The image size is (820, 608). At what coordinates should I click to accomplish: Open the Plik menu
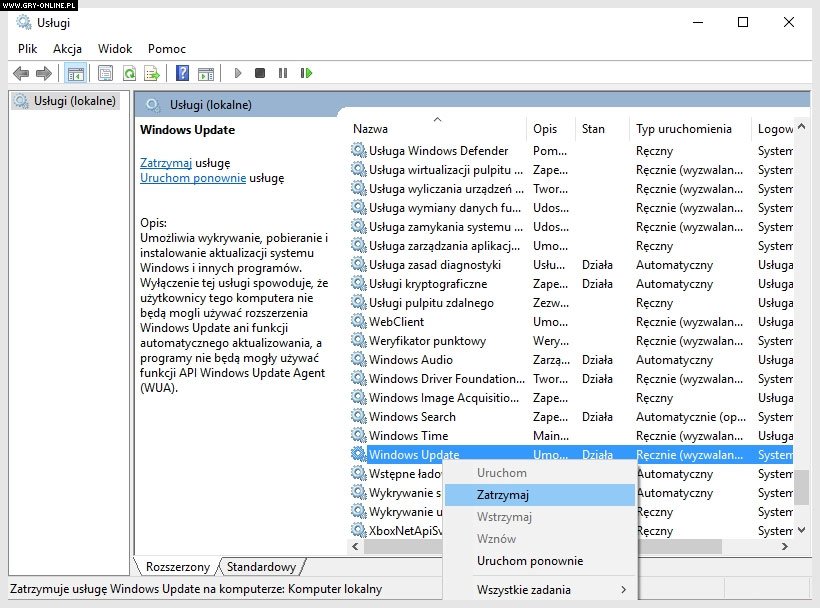(27, 49)
